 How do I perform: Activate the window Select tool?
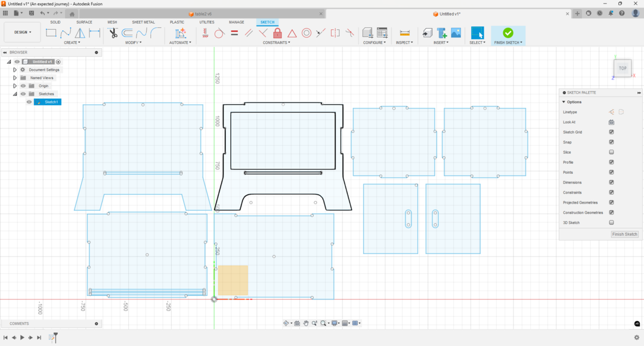click(477, 33)
